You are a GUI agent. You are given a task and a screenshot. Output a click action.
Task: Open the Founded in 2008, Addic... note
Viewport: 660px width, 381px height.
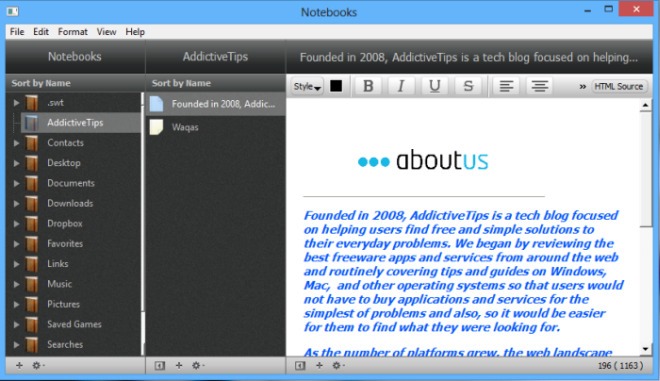[216, 104]
